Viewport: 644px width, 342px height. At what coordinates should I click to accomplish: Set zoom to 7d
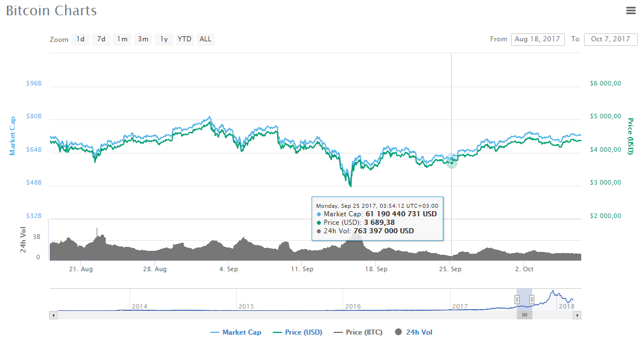pyautogui.click(x=101, y=39)
